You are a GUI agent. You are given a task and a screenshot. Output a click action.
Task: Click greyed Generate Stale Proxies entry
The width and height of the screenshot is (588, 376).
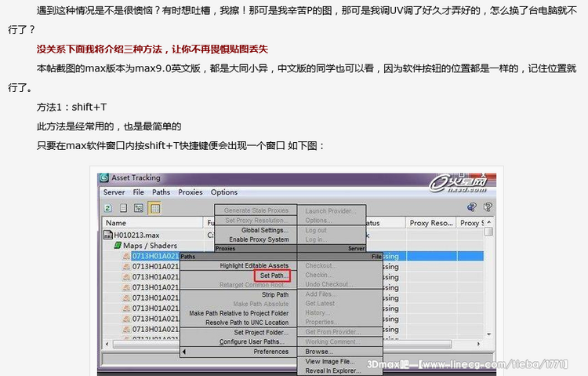[256, 210]
